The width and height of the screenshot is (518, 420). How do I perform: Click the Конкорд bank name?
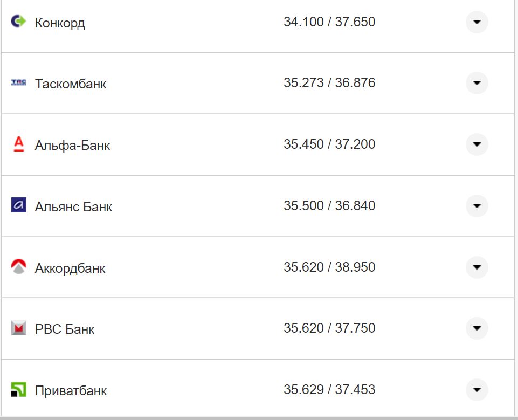click(60, 23)
